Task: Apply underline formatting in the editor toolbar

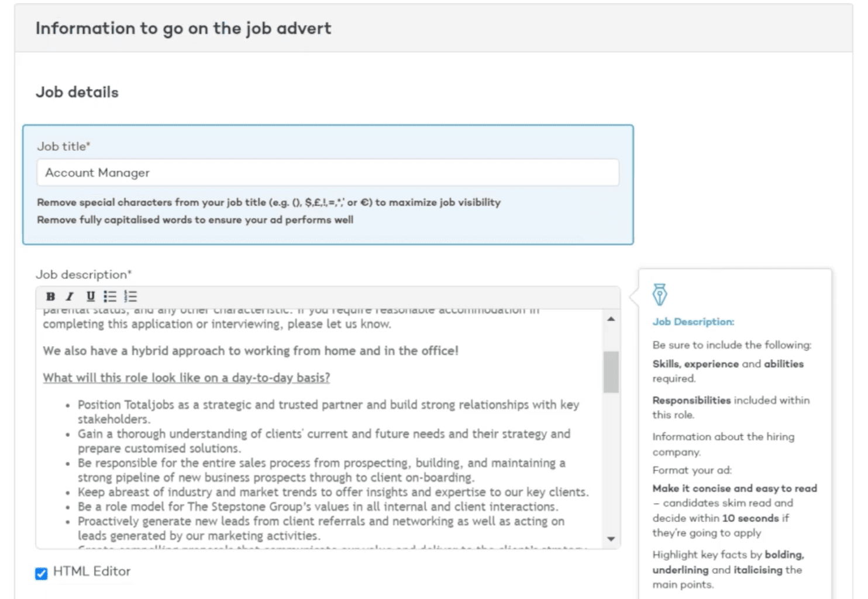Action: point(89,297)
